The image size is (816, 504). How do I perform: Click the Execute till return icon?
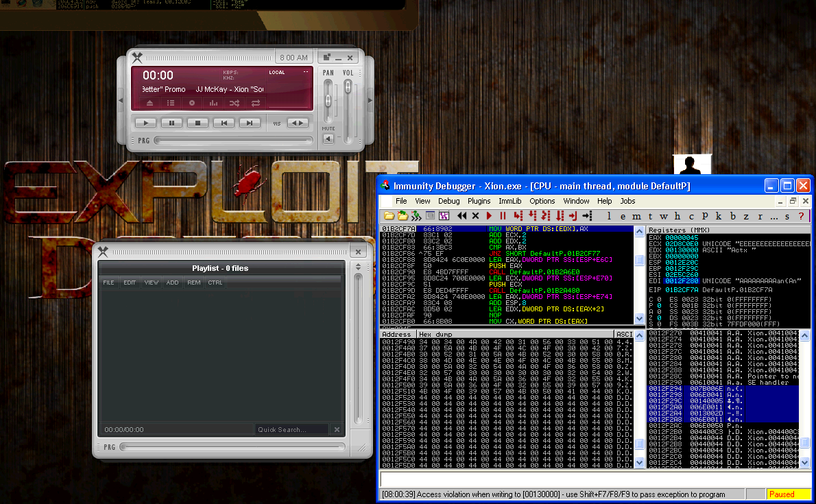[x=573, y=215]
